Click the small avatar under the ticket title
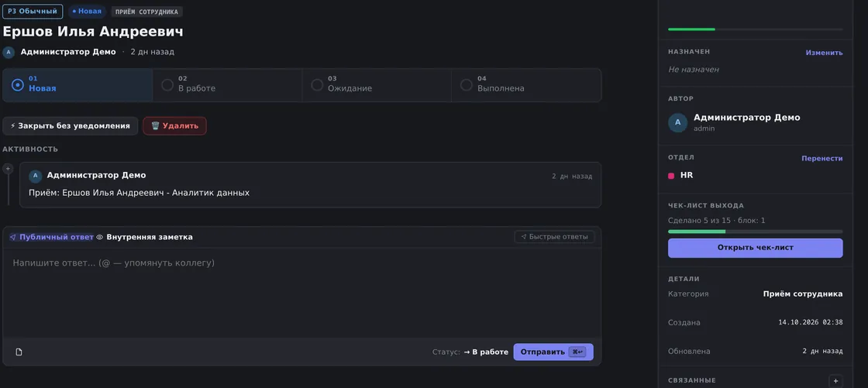Screen dimensions: 868x388 (9, 52)
